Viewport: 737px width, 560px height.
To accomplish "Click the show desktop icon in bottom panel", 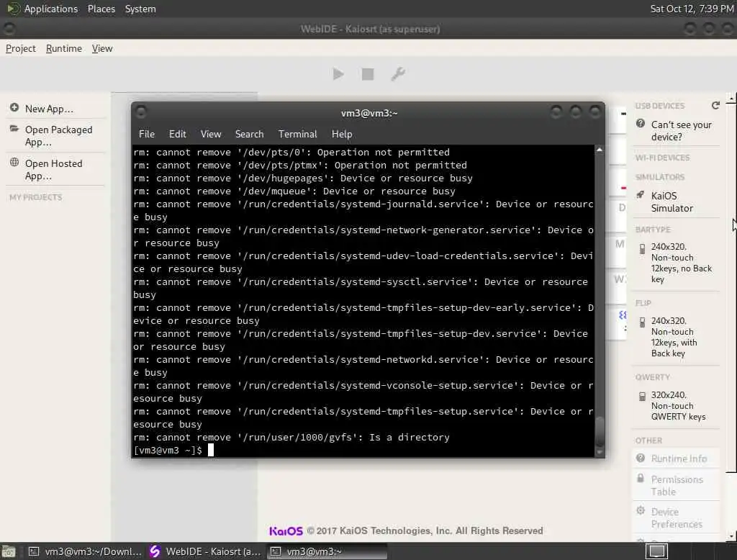I will click(x=8, y=551).
